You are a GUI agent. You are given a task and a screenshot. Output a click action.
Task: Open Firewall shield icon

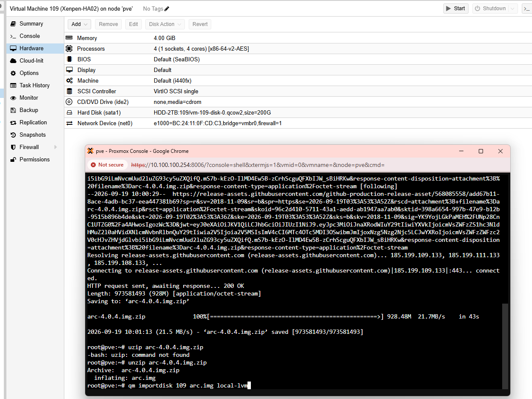(x=13, y=147)
